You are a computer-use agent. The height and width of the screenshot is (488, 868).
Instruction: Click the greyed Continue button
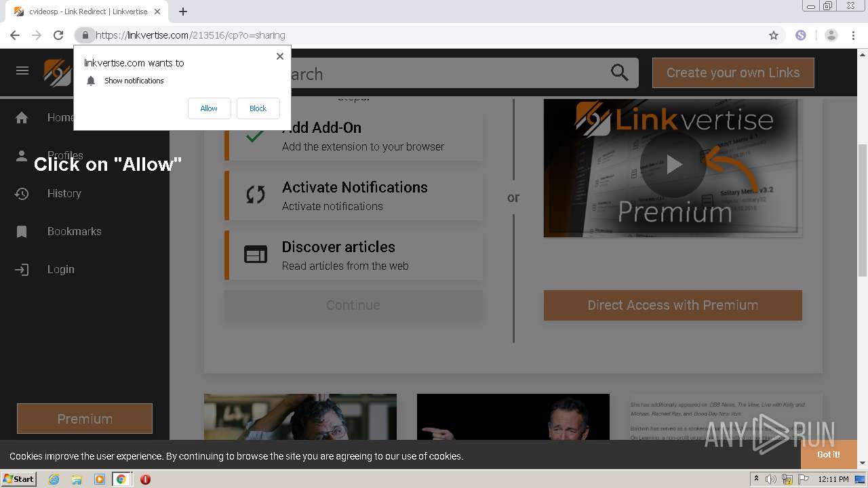pyautogui.click(x=353, y=305)
